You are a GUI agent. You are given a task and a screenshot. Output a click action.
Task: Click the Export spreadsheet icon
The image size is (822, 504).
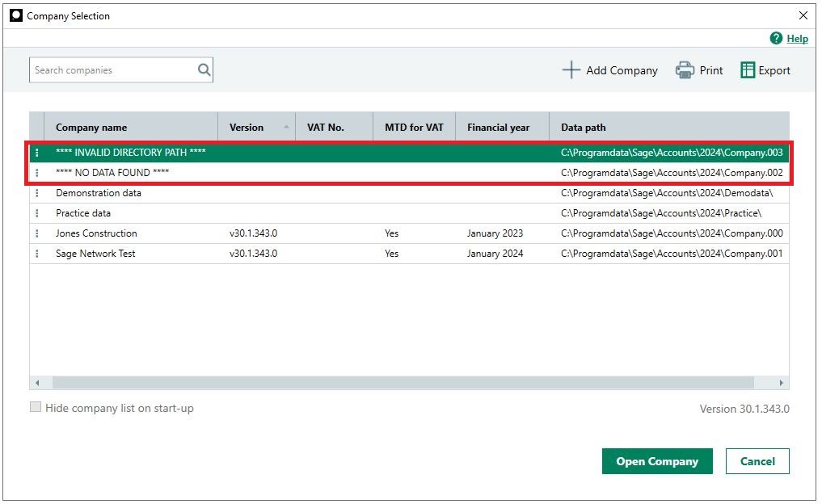[x=748, y=70]
